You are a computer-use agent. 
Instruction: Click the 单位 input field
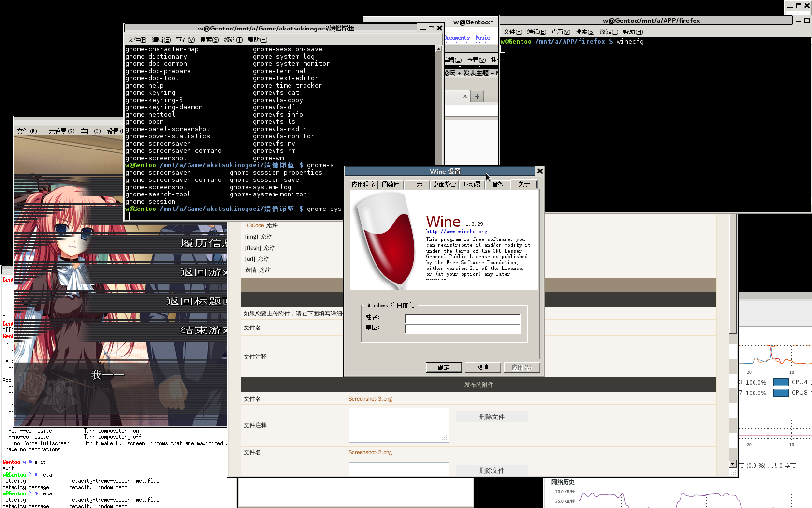tap(462, 329)
